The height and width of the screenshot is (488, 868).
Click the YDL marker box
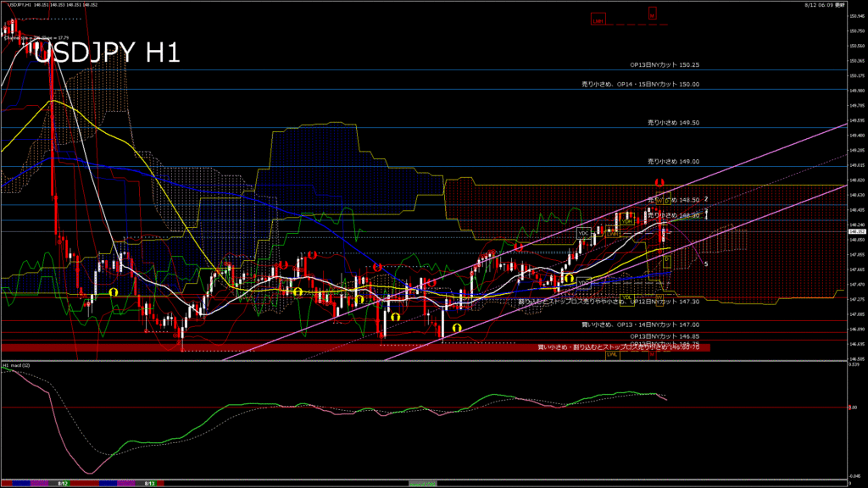(628, 298)
